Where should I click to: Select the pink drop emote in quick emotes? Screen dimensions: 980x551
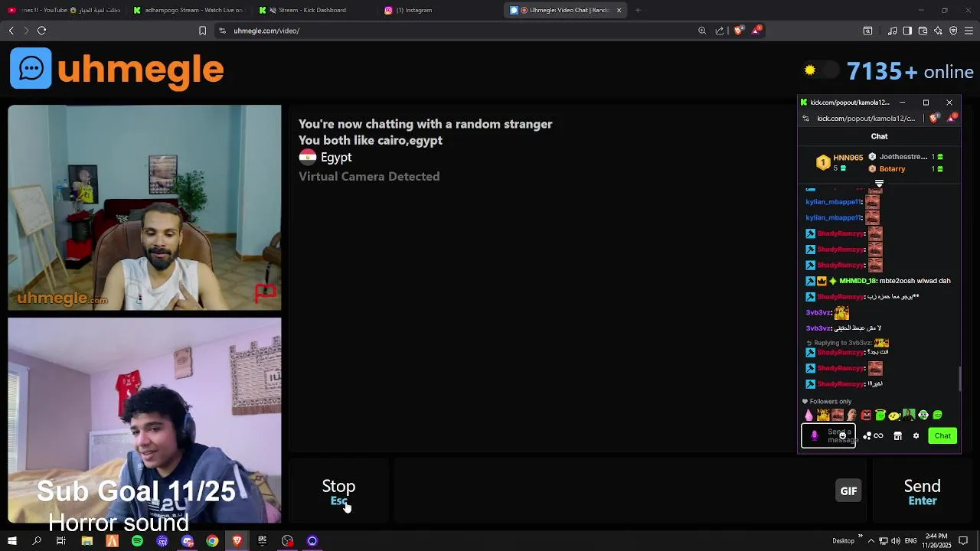coord(808,416)
